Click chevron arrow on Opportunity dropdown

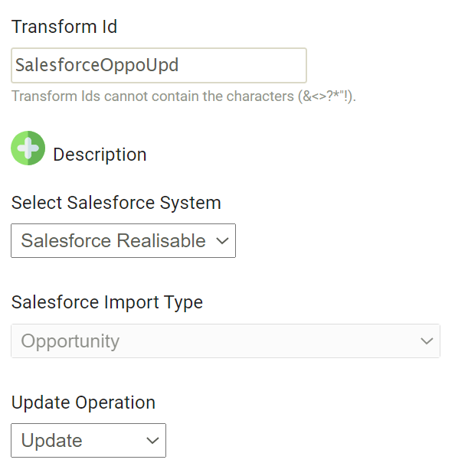(x=427, y=341)
